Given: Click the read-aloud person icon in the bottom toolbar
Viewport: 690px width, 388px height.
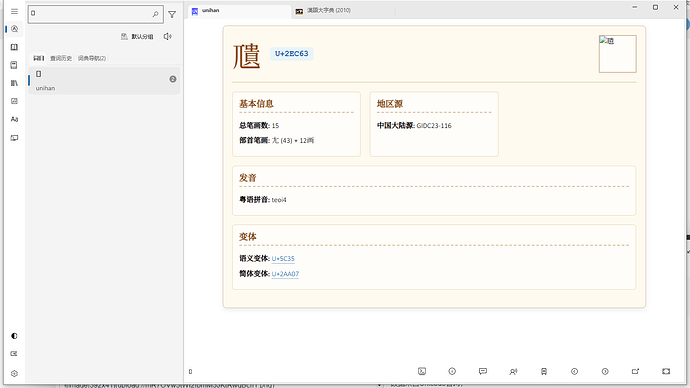Looking at the screenshot, I should [x=513, y=371].
